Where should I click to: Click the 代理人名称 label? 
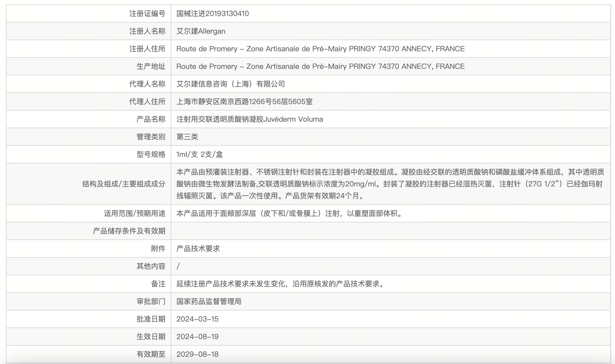tap(147, 84)
